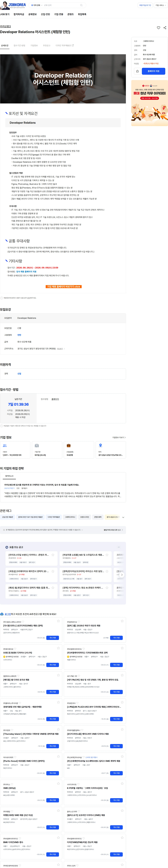Open the 콘텐츠 menu
This screenshot has width=168, height=868.
70,14
